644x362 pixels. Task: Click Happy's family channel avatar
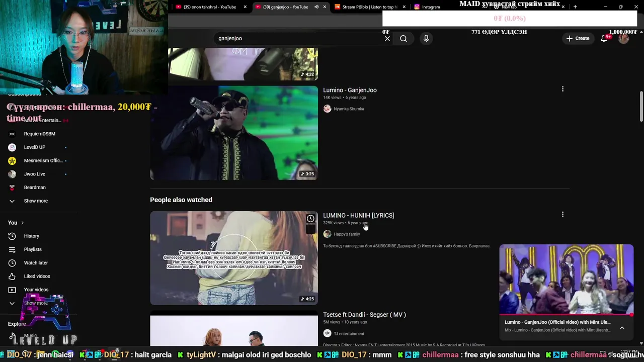point(327,234)
